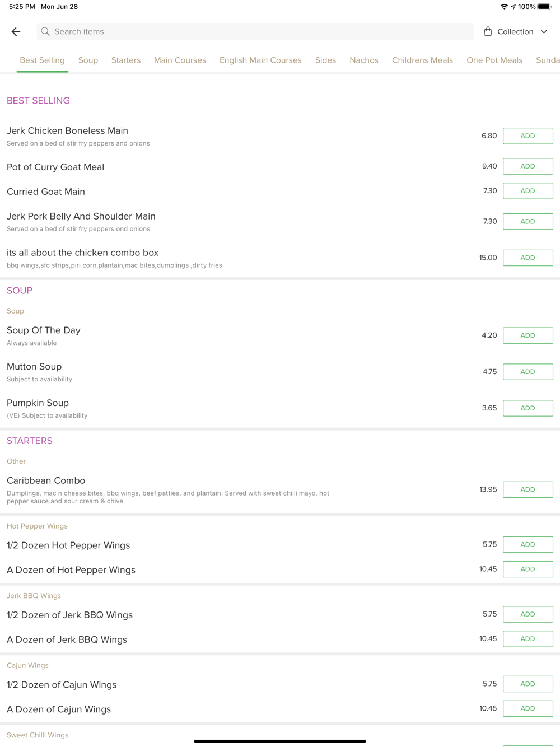Tap the Wi-Fi status icon
Viewport: 560px width, 747px height.
click(504, 7)
